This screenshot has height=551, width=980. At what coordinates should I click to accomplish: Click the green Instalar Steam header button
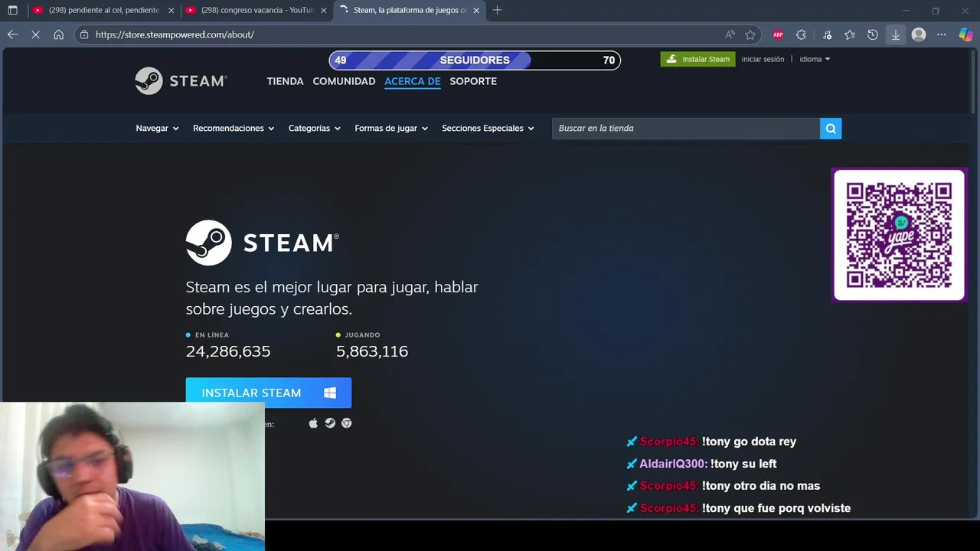click(x=697, y=59)
